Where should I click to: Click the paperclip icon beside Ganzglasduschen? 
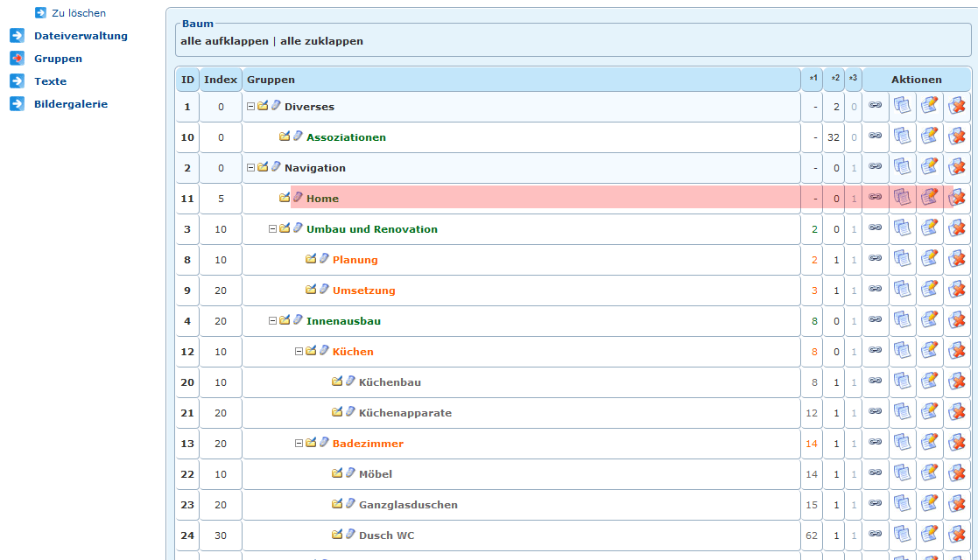(350, 505)
